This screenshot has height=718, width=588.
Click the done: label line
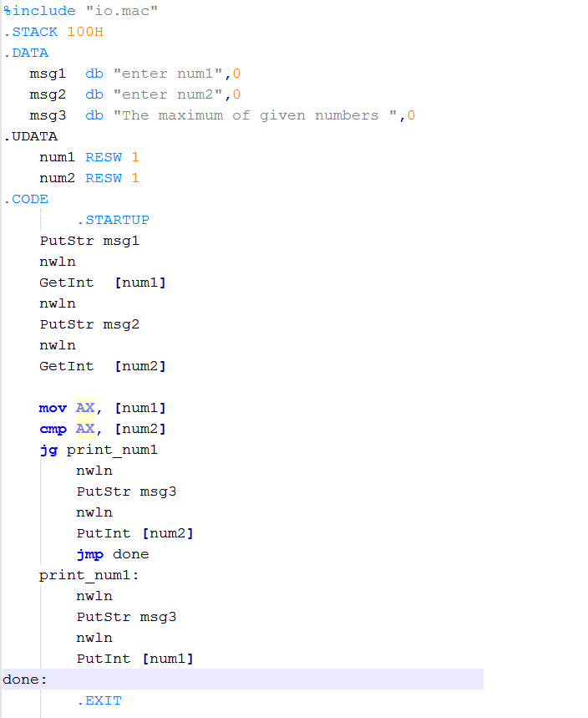tap(243, 680)
